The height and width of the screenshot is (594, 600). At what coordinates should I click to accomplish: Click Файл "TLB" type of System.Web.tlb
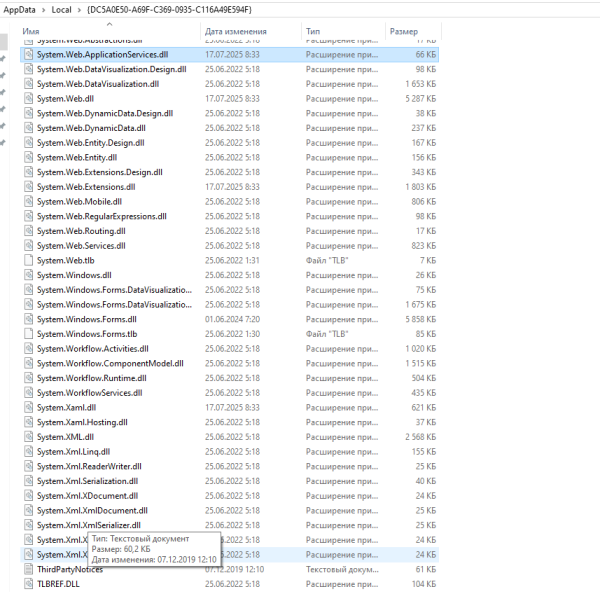[x=327, y=260]
